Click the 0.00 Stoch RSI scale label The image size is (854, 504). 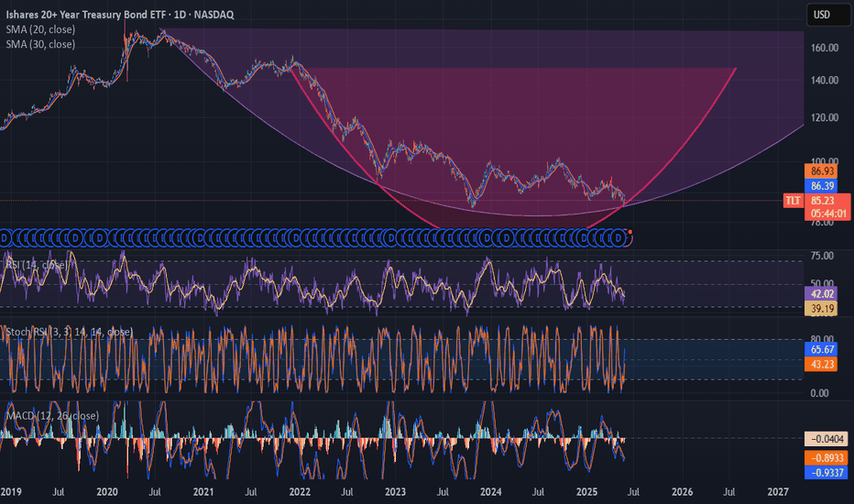tap(819, 393)
